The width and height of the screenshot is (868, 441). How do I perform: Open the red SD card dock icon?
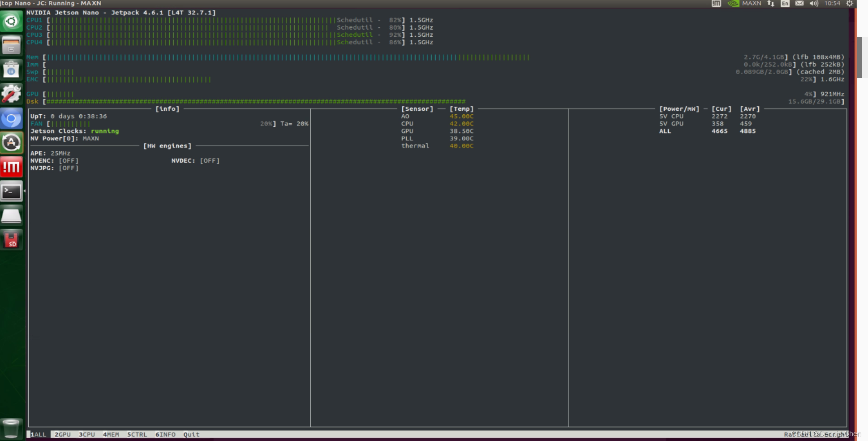(11, 240)
